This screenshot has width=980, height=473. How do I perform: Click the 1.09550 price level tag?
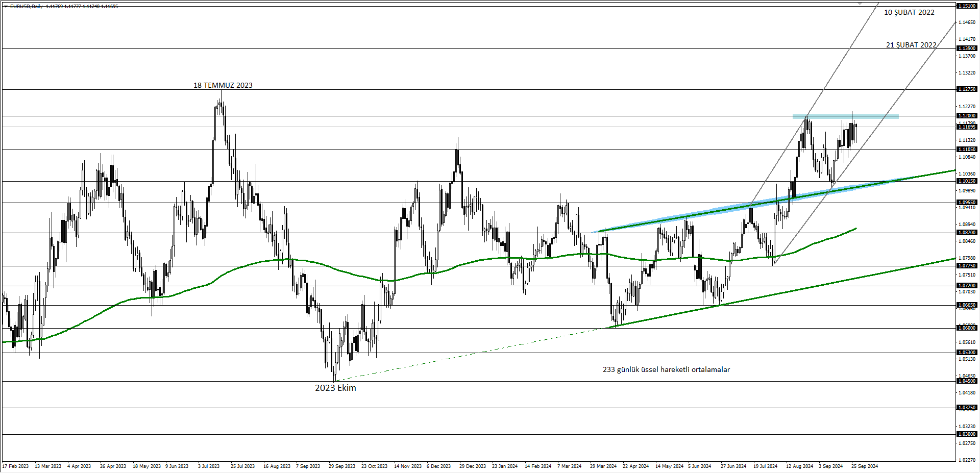(967, 203)
